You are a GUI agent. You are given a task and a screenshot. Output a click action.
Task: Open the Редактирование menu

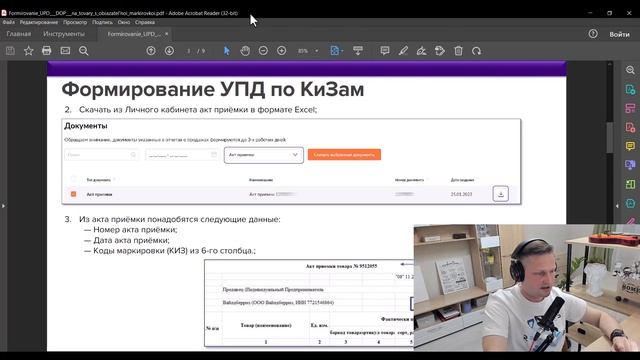click(39, 22)
